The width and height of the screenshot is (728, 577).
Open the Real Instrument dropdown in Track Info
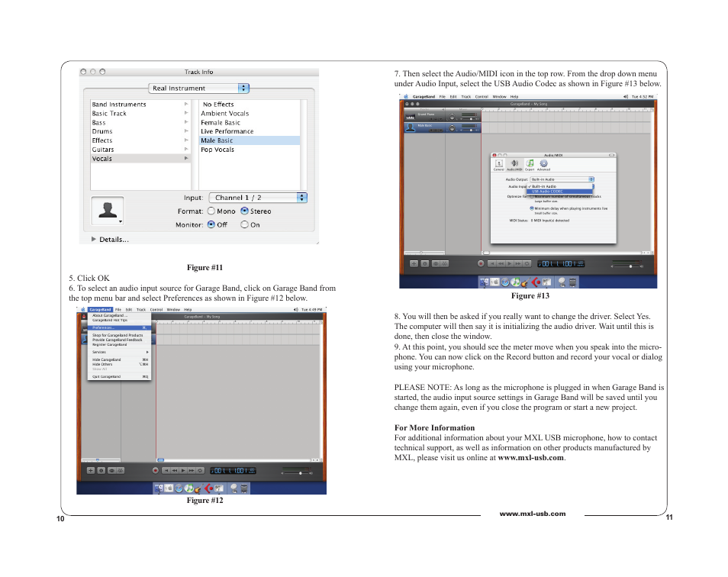198,89
